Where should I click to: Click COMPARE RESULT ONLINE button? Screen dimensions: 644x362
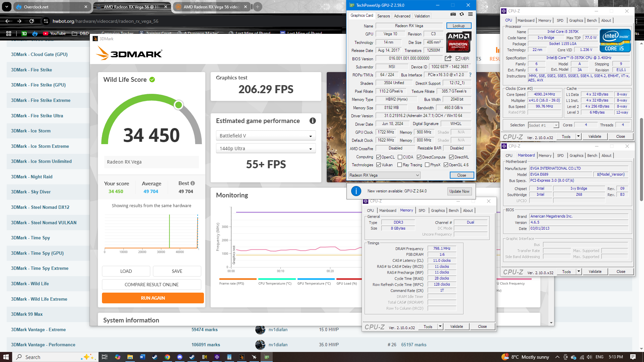point(152,285)
